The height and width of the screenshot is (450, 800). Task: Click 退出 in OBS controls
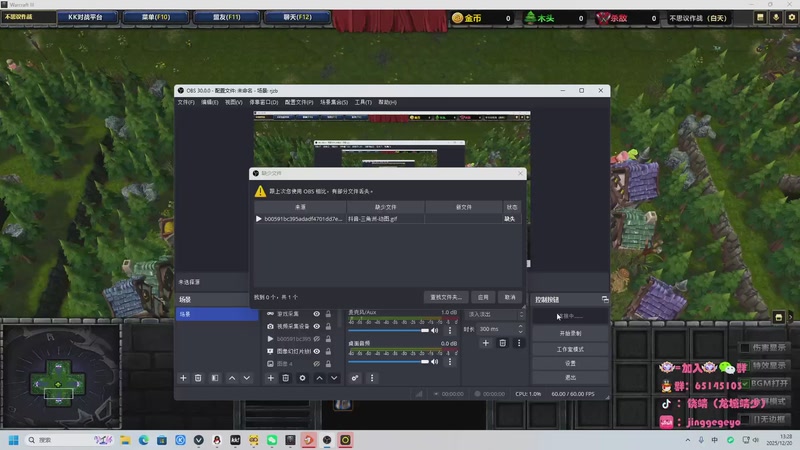pyautogui.click(x=570, y=378)
